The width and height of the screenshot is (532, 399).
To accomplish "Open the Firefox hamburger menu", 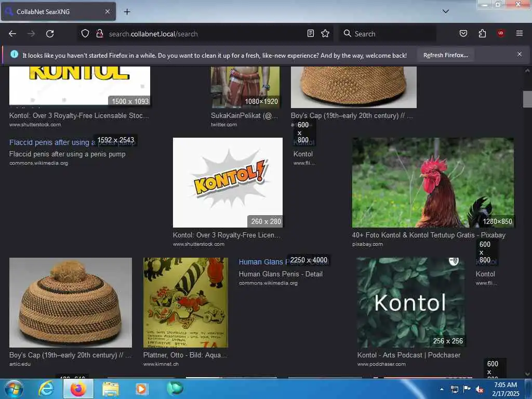I will pos(520,33).
